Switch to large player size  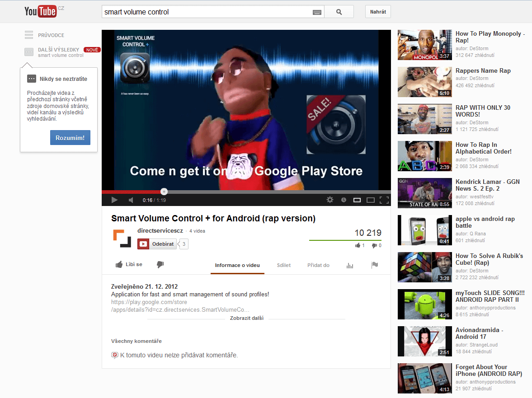(x=371, y=200)
